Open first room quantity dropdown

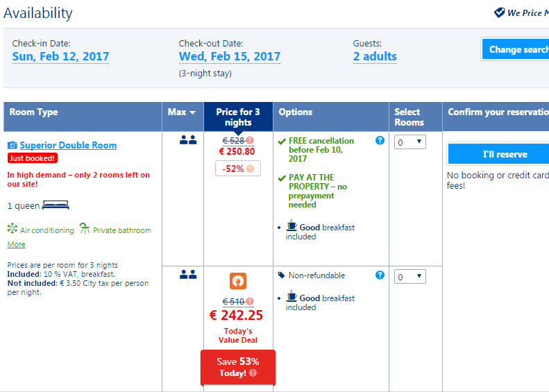(409, 142)
